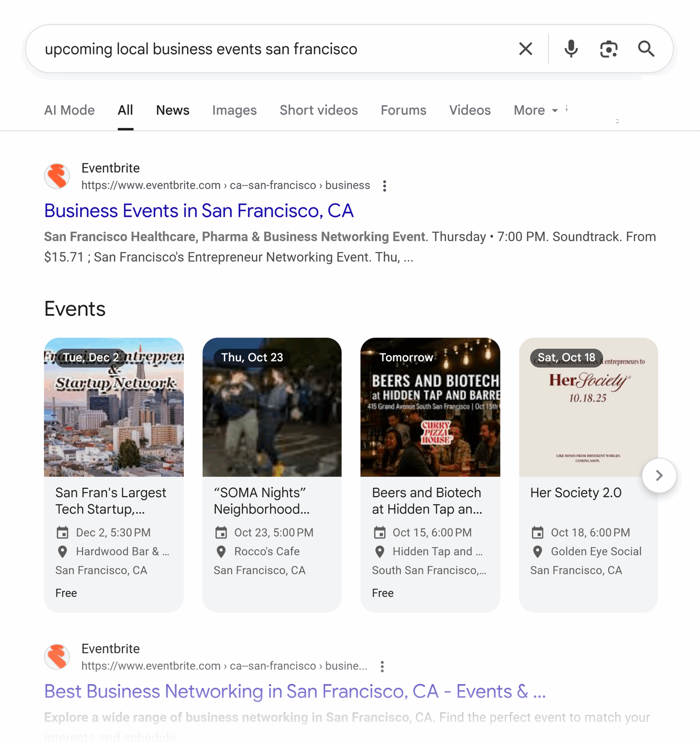Open the Beers and Biotech event card

pos(430,407)
